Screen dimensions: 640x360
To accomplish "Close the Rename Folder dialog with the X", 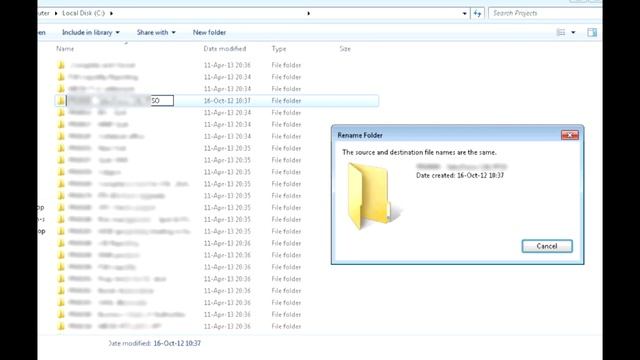I will (x=570, y=135).
